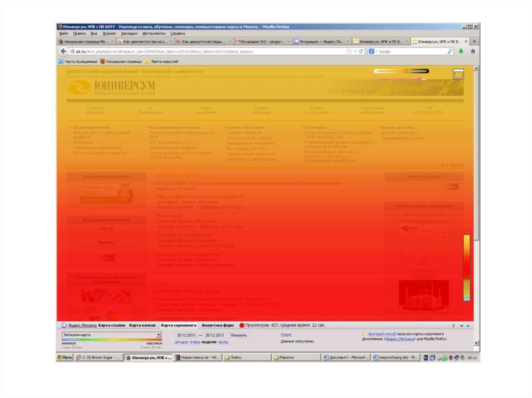
Task: Click the end date field 26.12.2013
Action: pos(215,335)
